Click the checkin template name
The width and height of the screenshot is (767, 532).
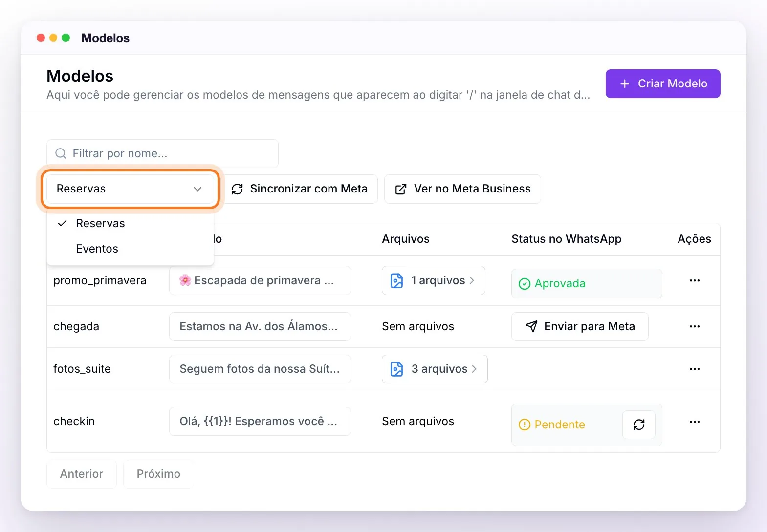[74, 421]
